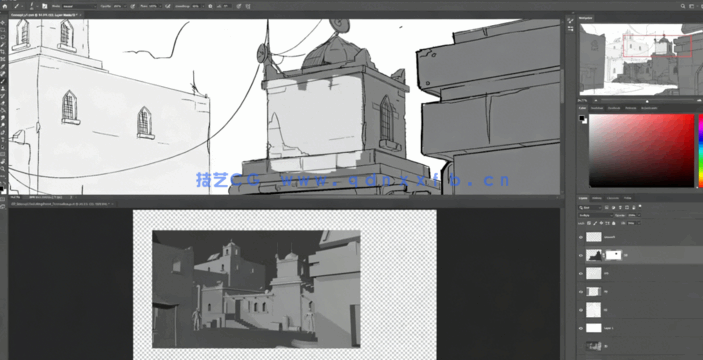Filter layers by type layers
703x360 pixels.
tap(620, 208)
